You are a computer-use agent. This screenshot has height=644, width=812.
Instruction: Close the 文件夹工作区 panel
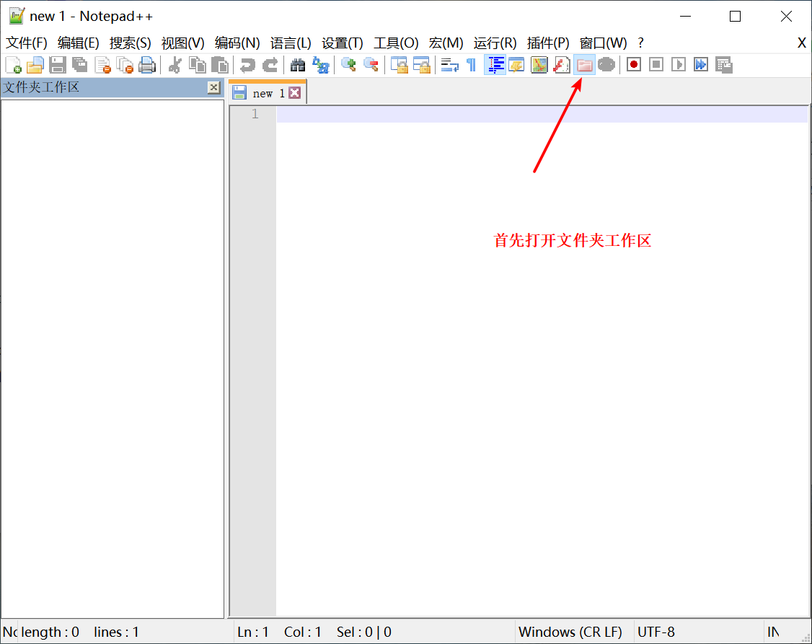[213, 87]
